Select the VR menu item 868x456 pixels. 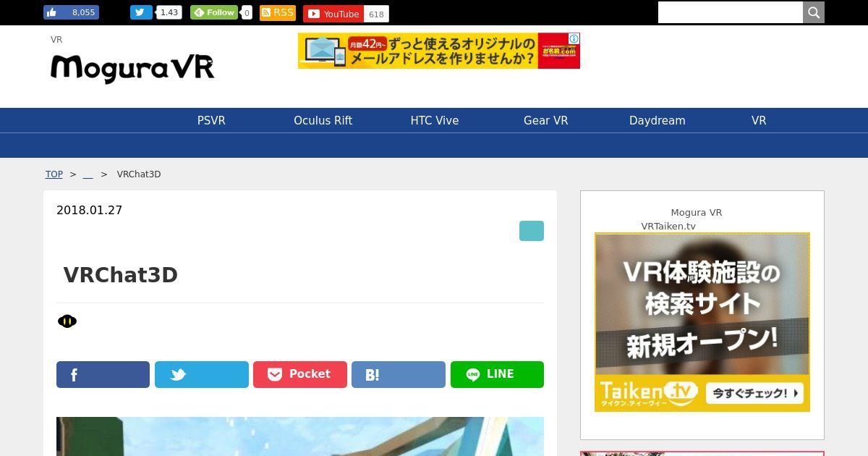click(x=759, y=120)
